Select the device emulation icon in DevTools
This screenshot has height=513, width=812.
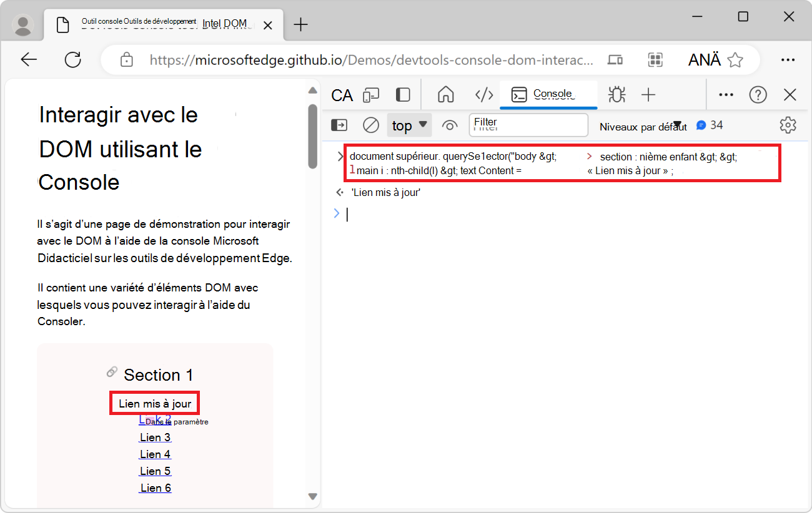click(372, 95)
